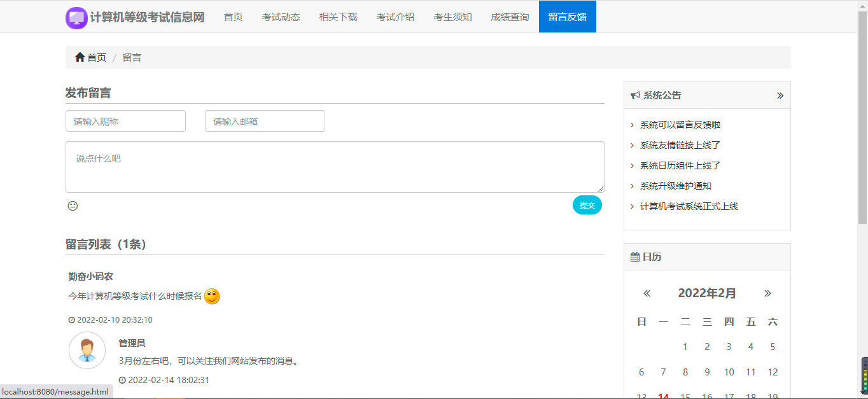Click the purple monitor site logo
The image size is (868, 399).
[x=76, y=18]
